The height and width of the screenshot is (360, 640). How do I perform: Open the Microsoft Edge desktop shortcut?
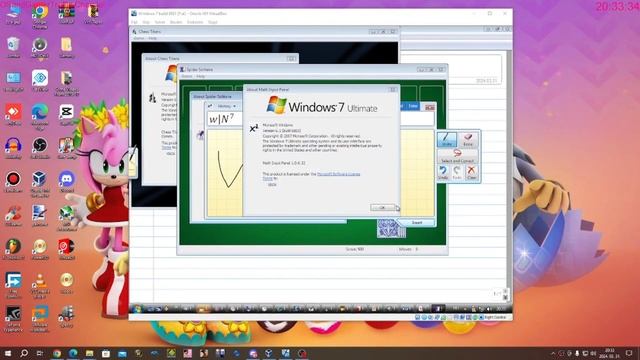pyautogui.click(x=40, y=117)
